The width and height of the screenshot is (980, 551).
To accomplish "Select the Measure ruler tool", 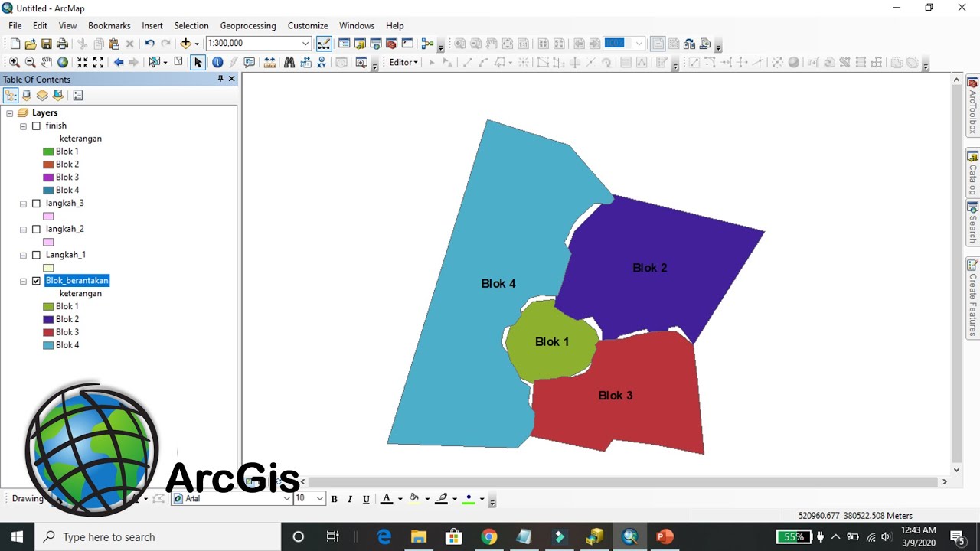I will point(269,63).
